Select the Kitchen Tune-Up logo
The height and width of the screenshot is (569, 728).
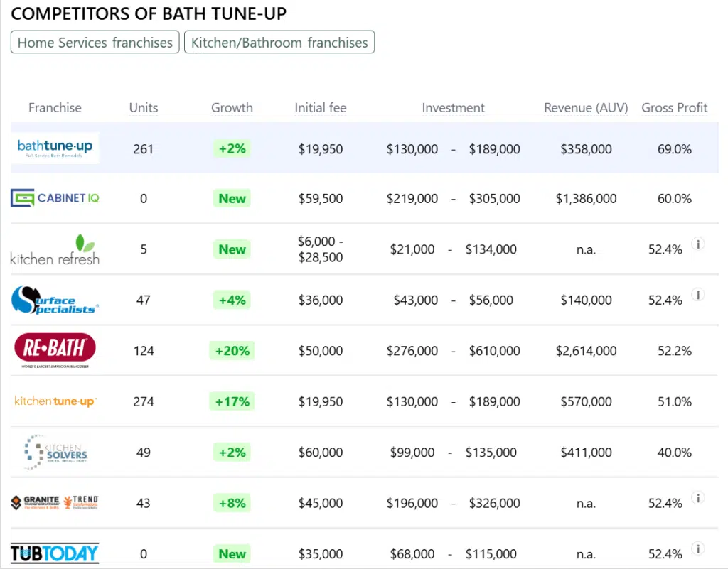[55, 401]
